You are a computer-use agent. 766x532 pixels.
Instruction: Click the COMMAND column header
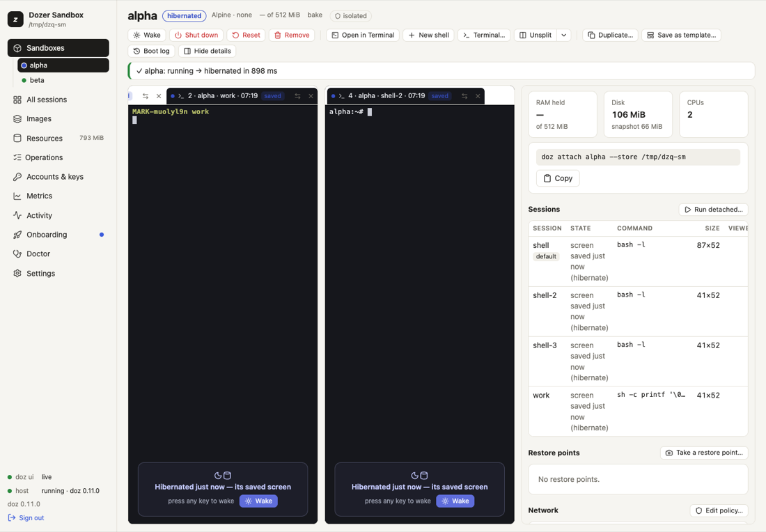pos(634,228)
